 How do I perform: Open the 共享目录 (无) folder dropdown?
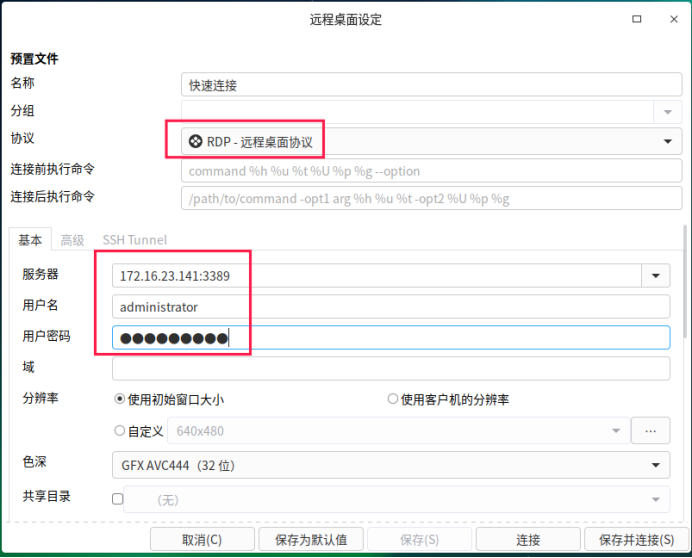[x=396, y=499]
